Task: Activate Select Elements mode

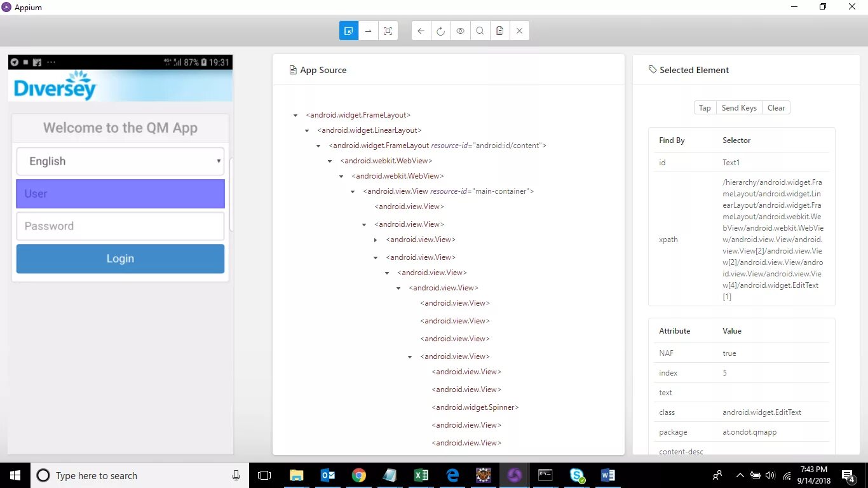Action: (349, 30)
